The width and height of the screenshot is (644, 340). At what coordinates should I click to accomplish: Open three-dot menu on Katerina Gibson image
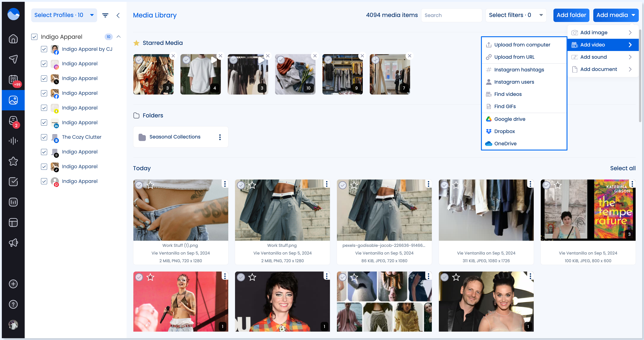coord(632,184)
